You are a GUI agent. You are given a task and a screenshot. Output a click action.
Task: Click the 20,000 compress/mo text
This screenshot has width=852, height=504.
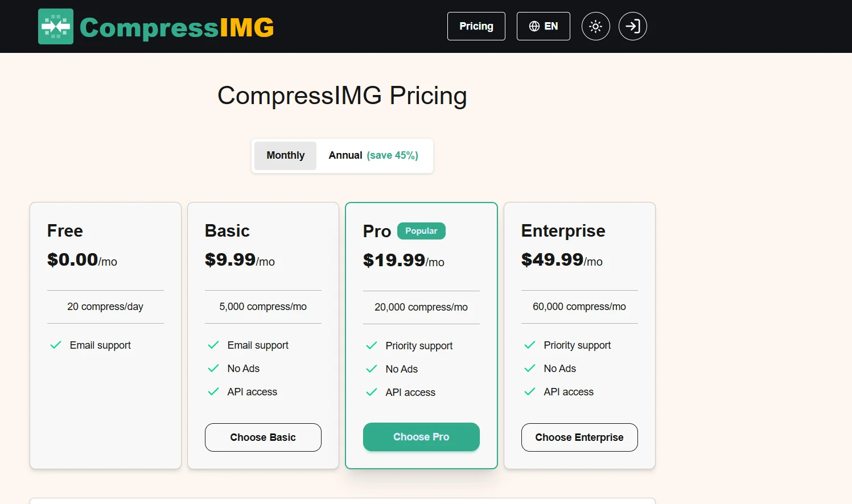421,307
